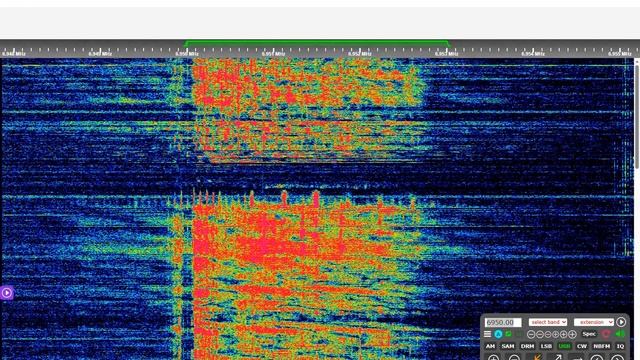Mute audio with the green speaker icon
The height and width of the screenshot is (360, 640).
point(620,333)
